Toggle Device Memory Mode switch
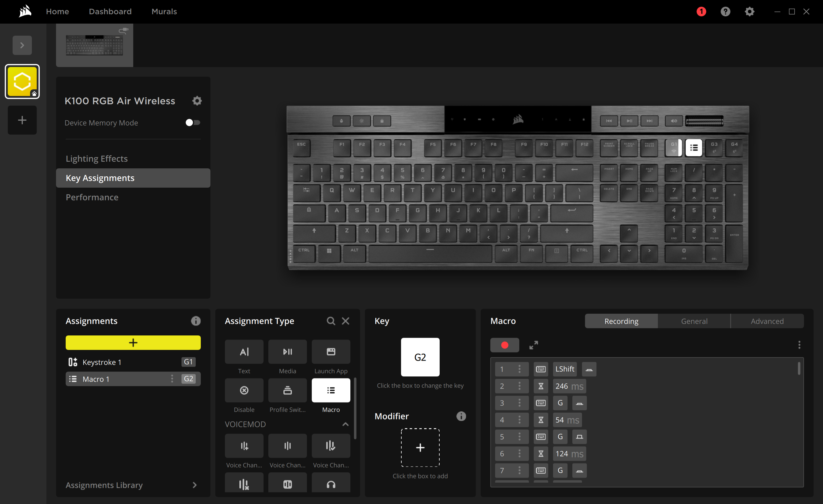Viewport: 823px width, 504px height. pyautogui.click(x=193, y=123)
